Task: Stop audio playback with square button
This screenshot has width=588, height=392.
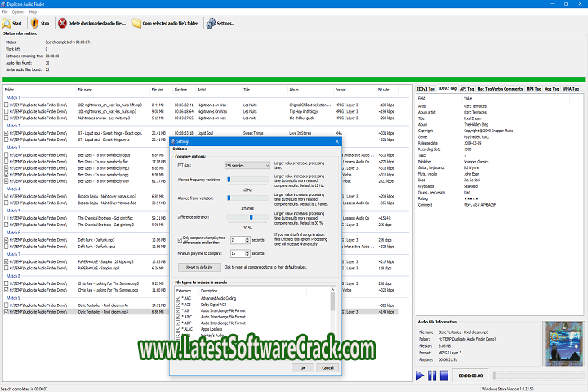Action: click(x=443, y=375)
